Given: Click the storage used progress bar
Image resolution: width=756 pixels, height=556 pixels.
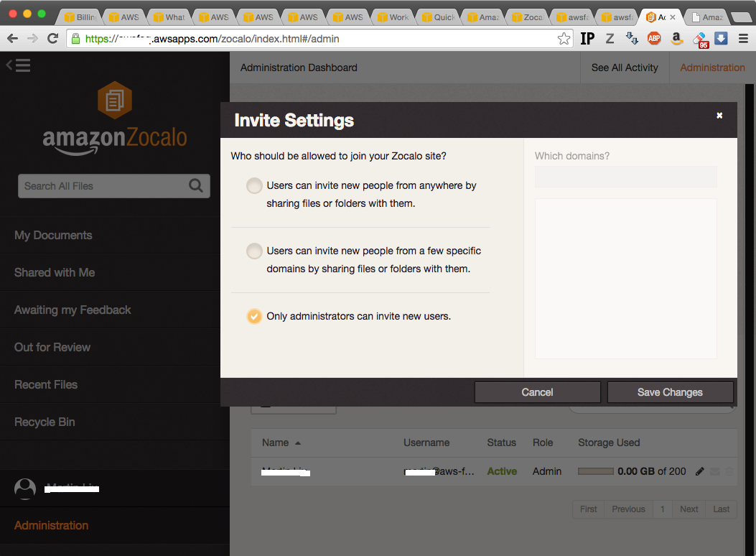Looking at the screenshot, I should click(x=596, y=472).
